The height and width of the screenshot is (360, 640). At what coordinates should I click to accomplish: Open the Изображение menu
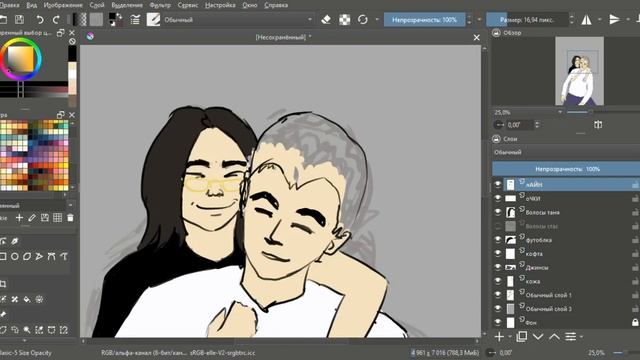63,5
